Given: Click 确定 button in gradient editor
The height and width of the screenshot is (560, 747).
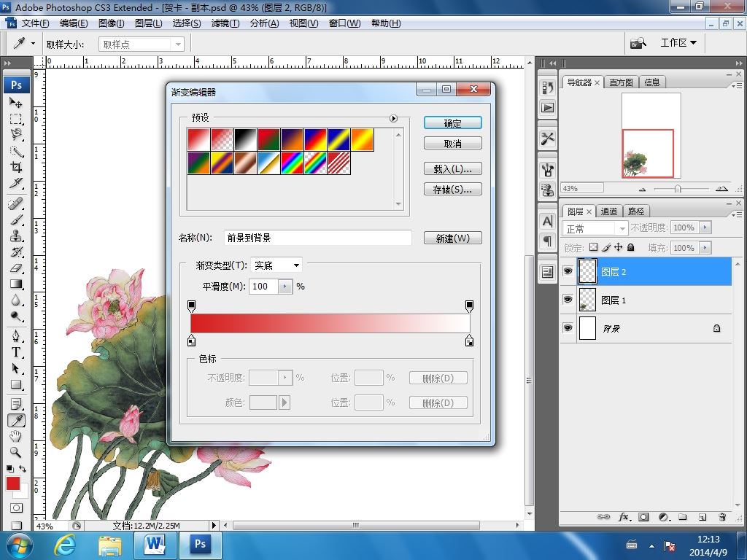Looking at the screenshot, I should click(452, 123).
